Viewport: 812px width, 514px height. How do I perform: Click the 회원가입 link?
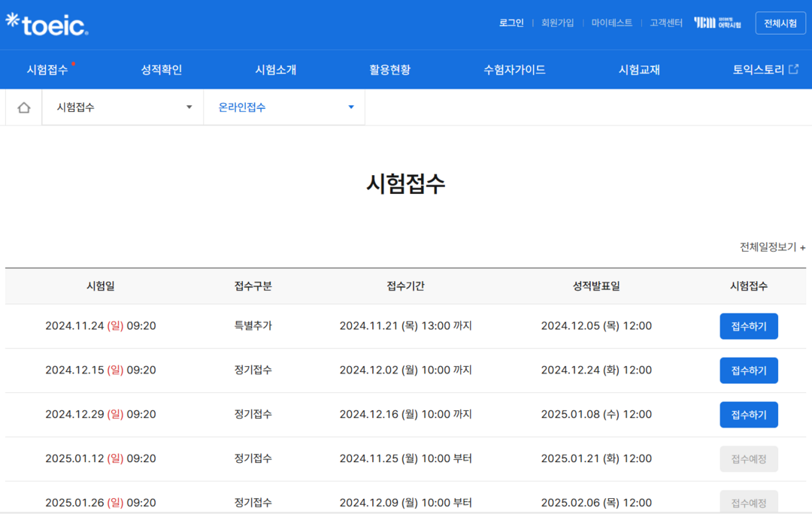pyautogui.click(x=557, y=23)
